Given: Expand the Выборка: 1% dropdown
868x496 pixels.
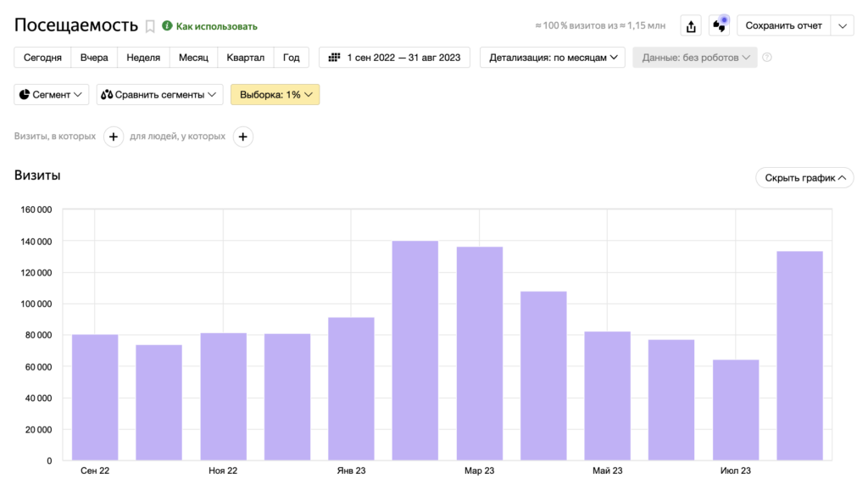Looking at the screenshot, I should pyautogui.click(x=275, y=95).
